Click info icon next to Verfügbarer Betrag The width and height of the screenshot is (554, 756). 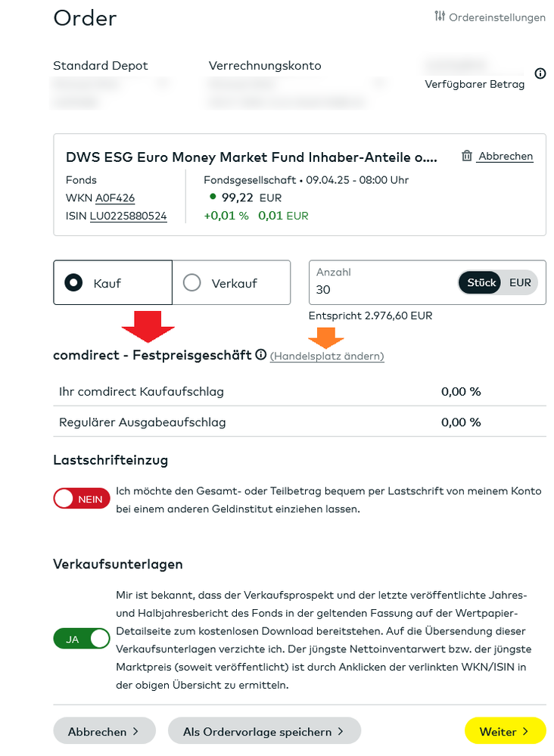point(540,73)
